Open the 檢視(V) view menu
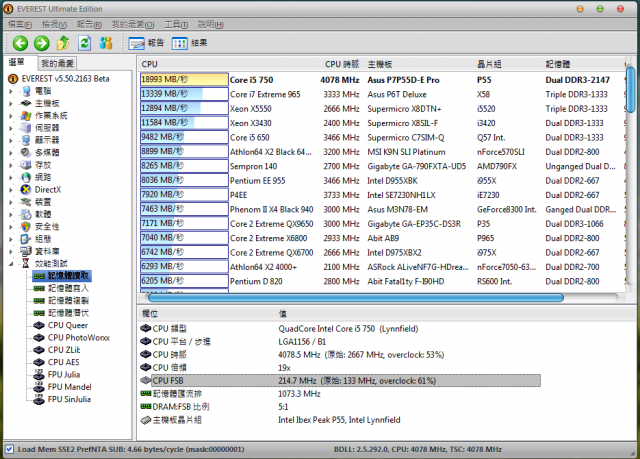 pyautogui.click(x=54, y=24)
